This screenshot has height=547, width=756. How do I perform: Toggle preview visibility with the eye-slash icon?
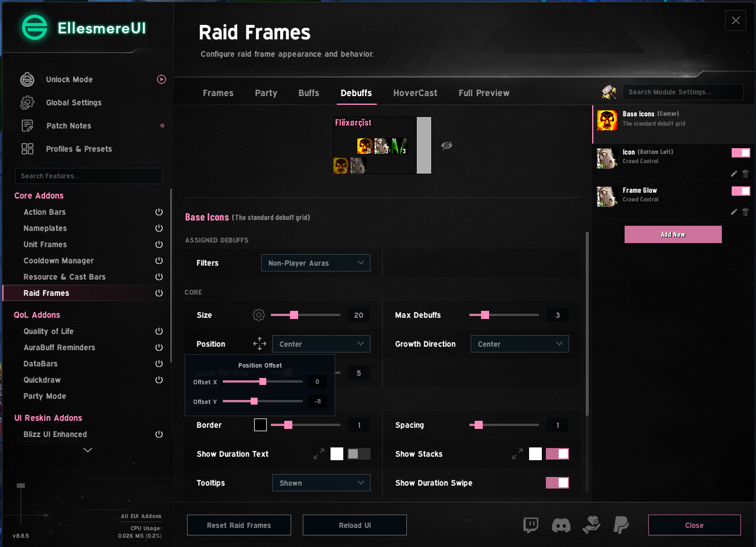446,145
